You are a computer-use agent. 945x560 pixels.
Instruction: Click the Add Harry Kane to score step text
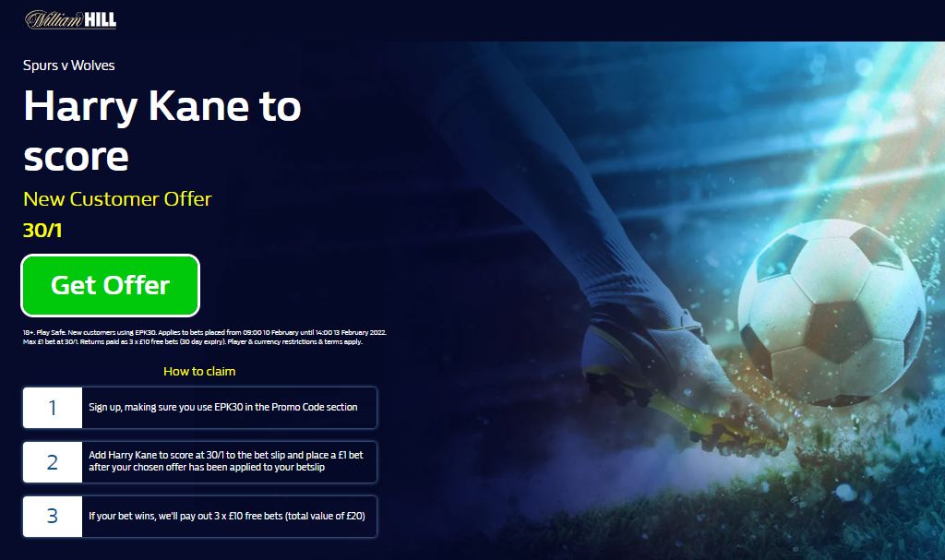pyautogui.click(x=226, y=461)
